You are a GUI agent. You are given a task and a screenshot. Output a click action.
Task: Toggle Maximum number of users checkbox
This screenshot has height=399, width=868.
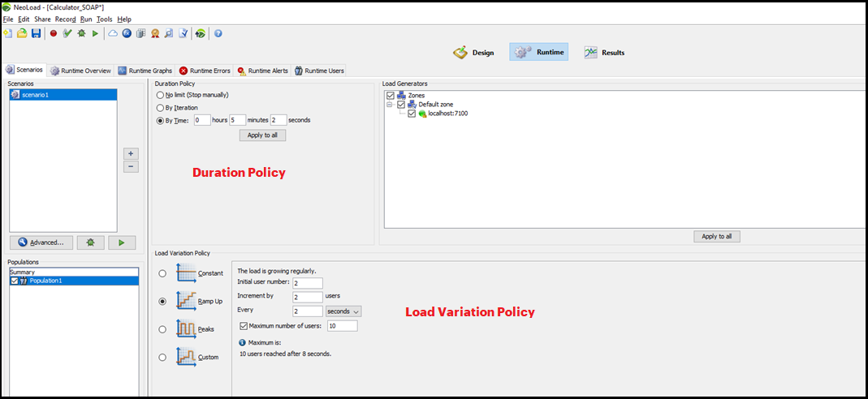click(244, 325)
